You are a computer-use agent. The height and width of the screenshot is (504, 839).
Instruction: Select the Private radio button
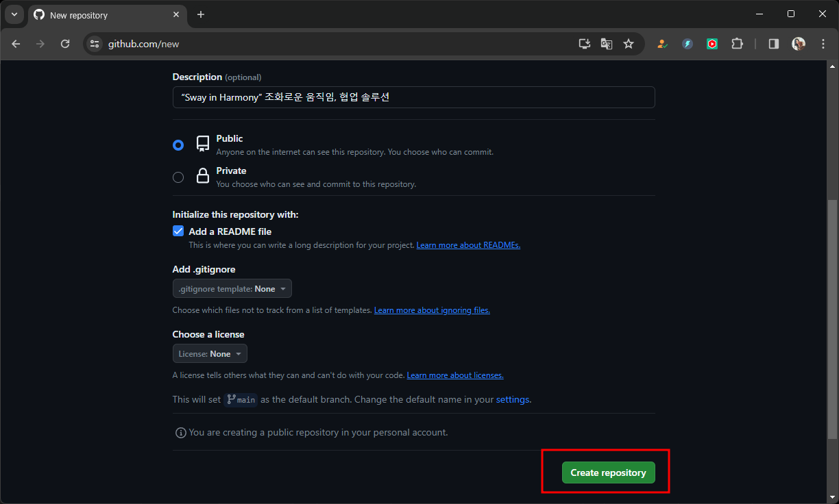coord(178,177)
